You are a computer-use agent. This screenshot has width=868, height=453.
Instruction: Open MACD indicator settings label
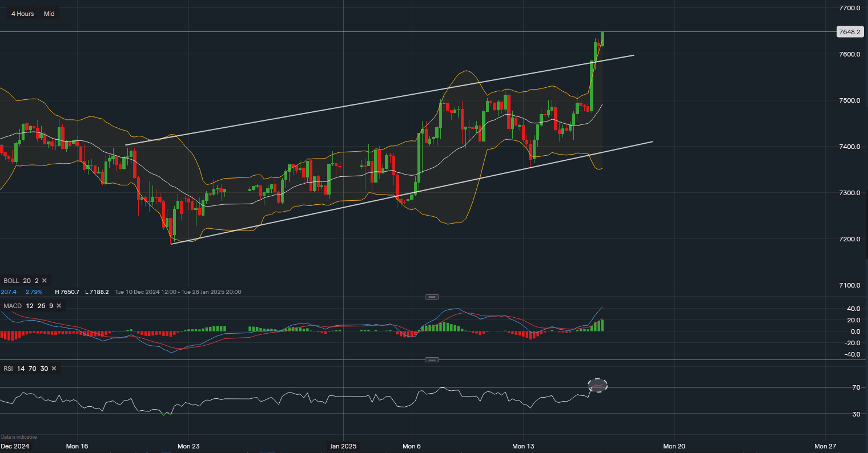(13, 306)
